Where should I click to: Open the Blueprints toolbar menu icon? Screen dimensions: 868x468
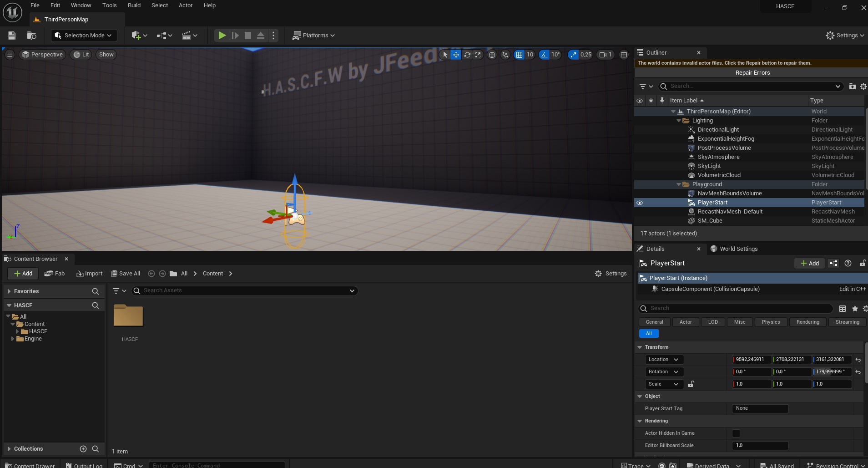pos(164,36)
